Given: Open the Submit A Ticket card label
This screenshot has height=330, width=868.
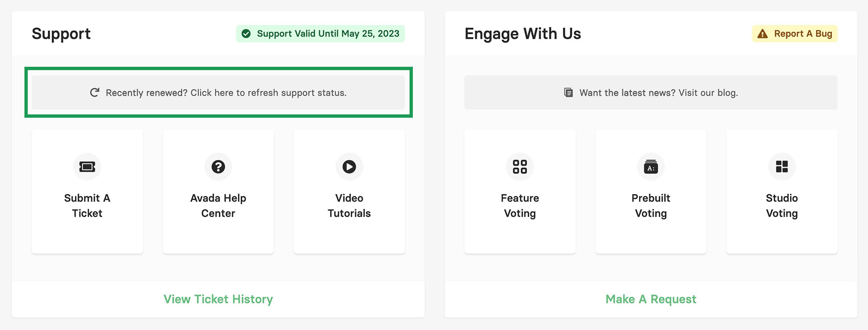Looking at the screenshot, I should [87, 206].
